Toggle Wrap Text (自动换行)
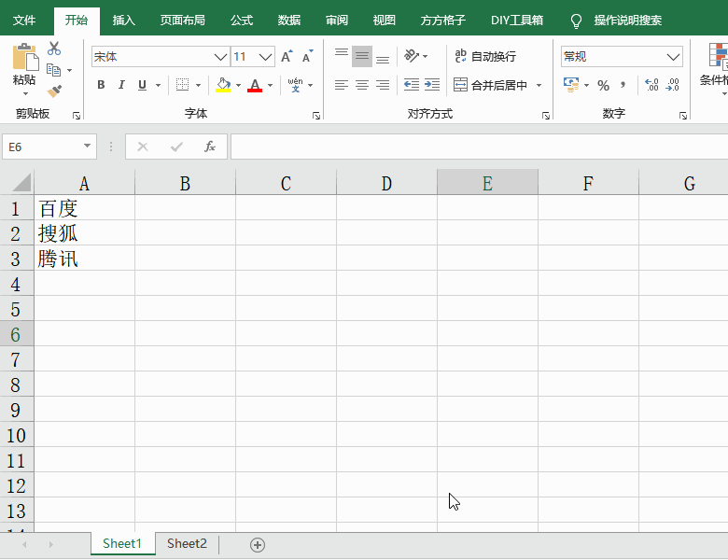728x560 pixels. [x=484, y=57]
